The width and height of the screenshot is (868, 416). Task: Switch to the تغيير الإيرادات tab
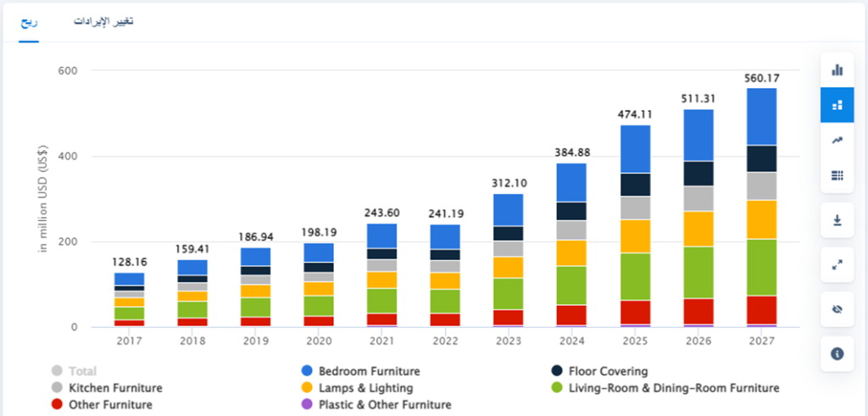pos(103,21)
